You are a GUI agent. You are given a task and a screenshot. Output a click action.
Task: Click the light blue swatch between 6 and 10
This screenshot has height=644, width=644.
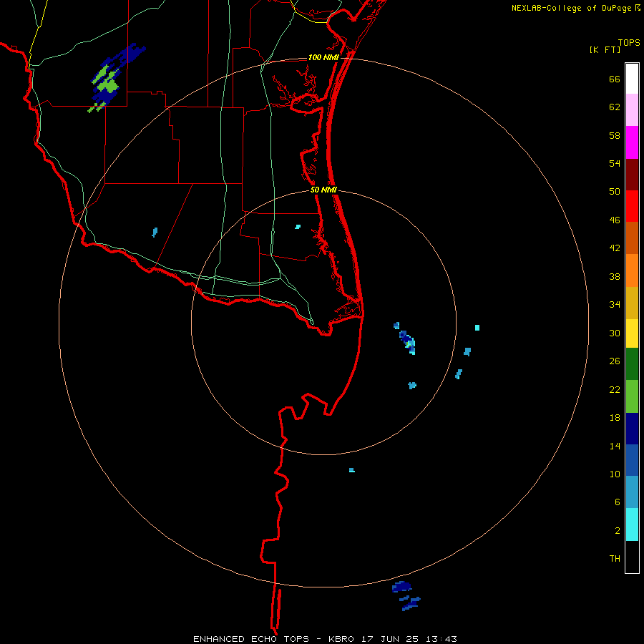tap(632, 492)
